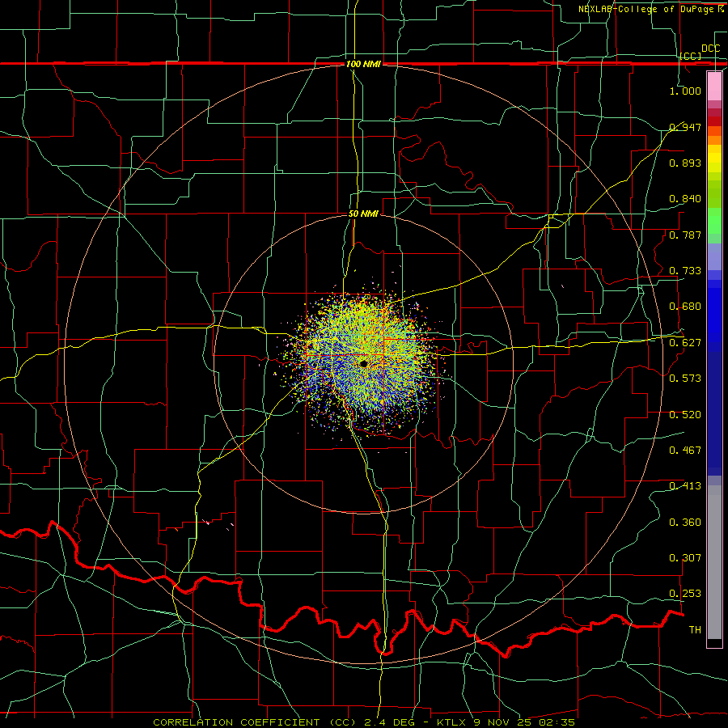This screenshot has width=728, height=728.
Task: Pick the gray lower color bar segment
Action: point(714,562)
